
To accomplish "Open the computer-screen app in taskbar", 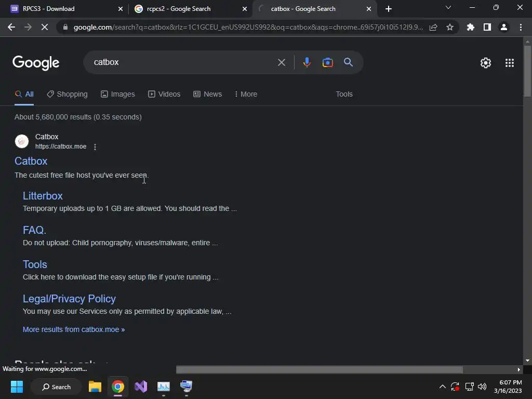I will (186, 387).
